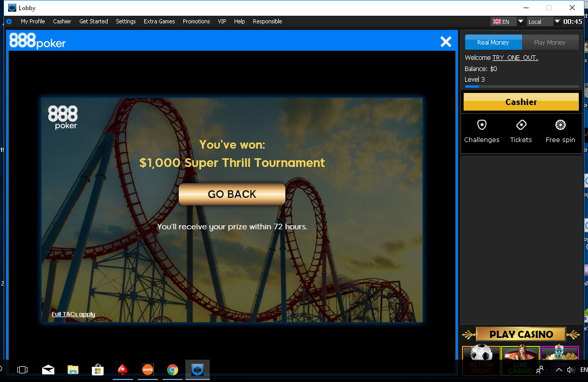Open the Full T&Cs apply link

pos(73,314)
